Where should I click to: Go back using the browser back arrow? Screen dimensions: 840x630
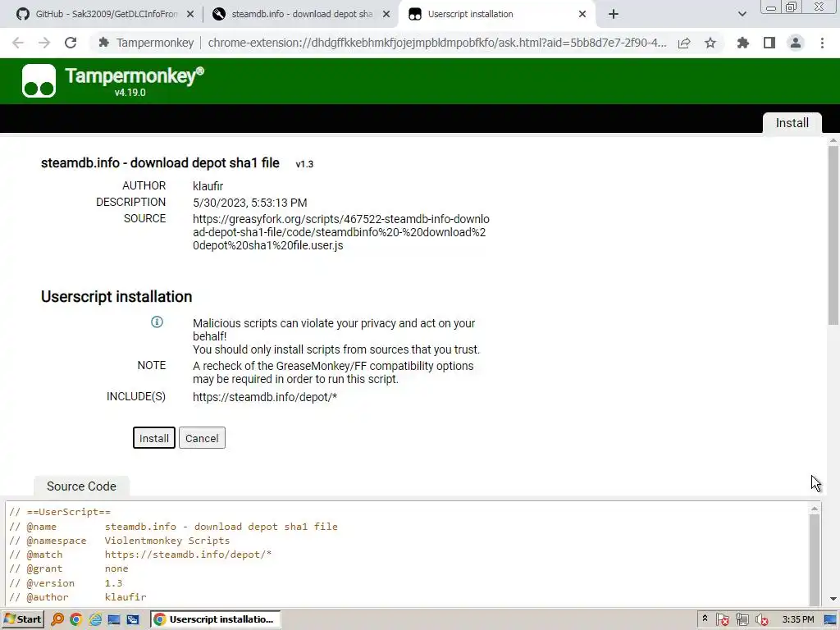point(18,43)
